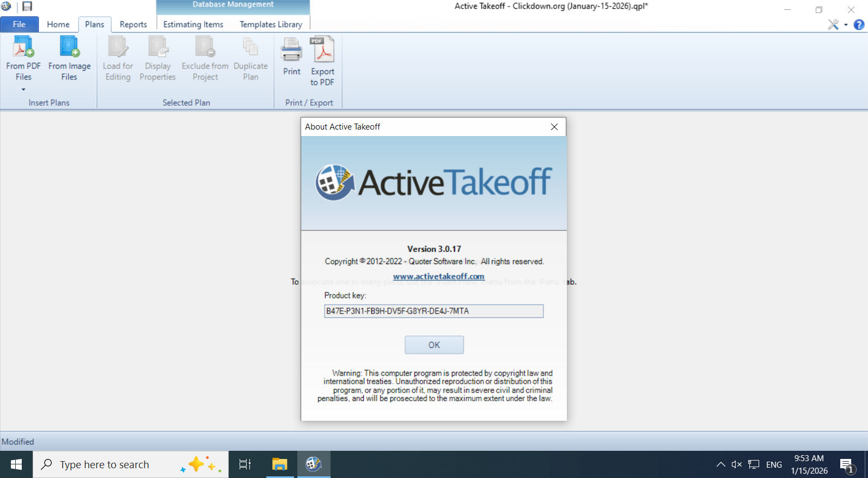Click the ENG language indicator

point(774,465)
